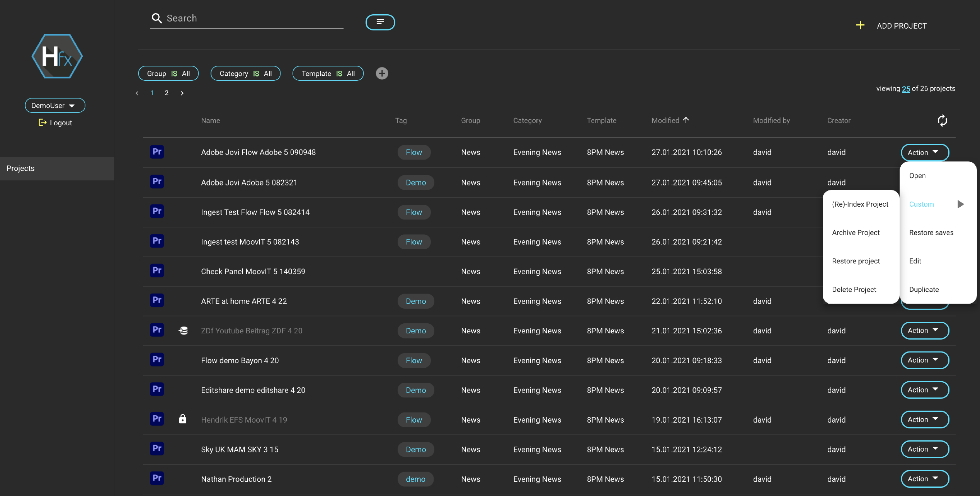Click the add filter plus icon
This screenshot has width=980, height=496.
(x=382, y=73)
